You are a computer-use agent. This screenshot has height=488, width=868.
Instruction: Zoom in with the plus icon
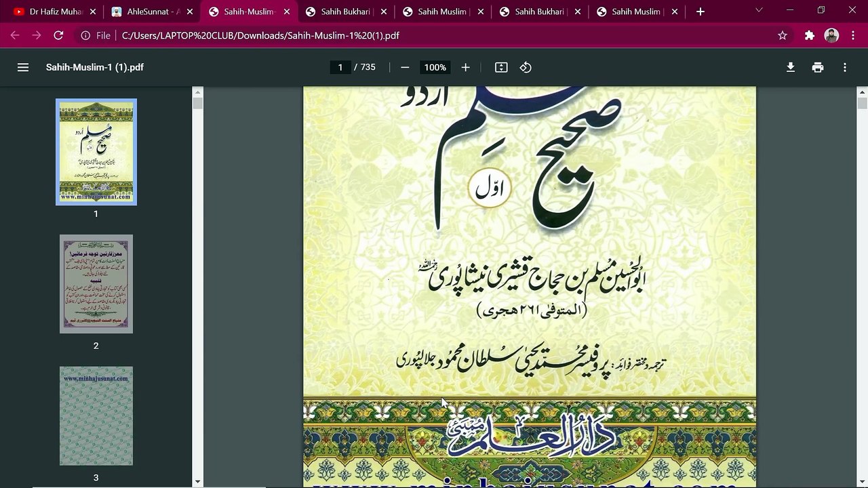[x=465, y=67]
